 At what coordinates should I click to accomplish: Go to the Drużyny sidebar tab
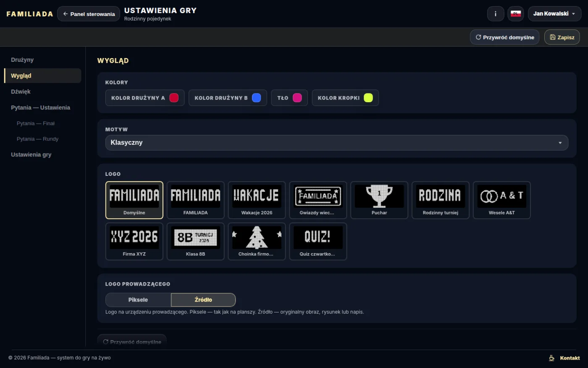tap(22, 60)
